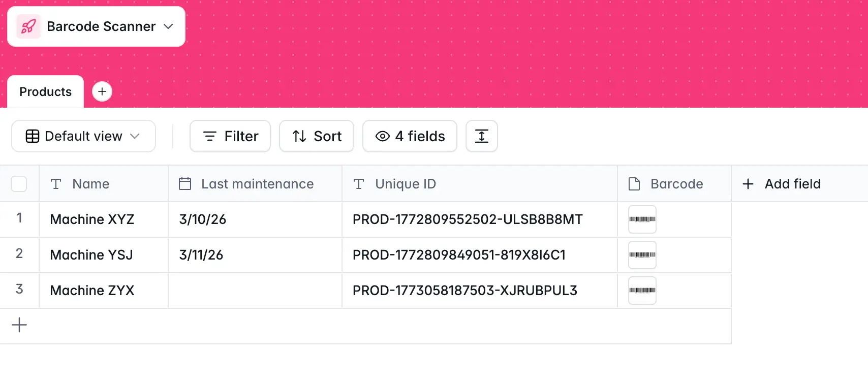
Task: Click the file icon in the Barcode column header
Action: (x=634, y=184)
